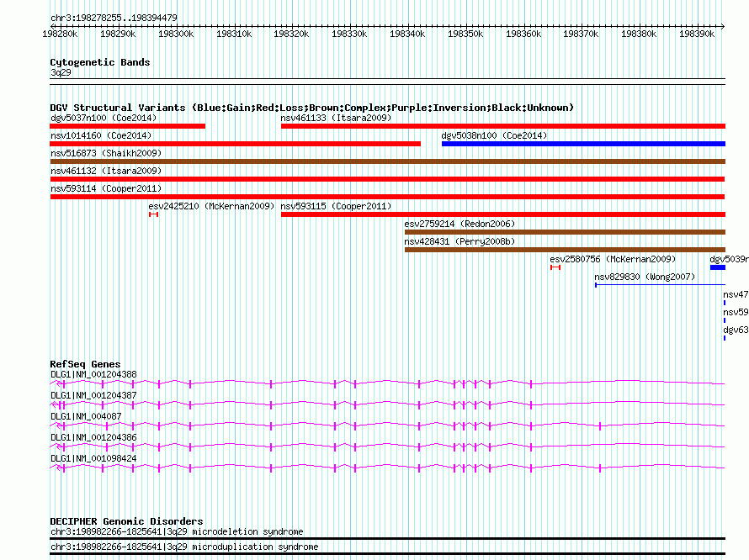Open the nsv829830 (Wong2007) gain variant
Image resolution: width=749 pixels, height=560 pixels.
click(x=660, y=285)
